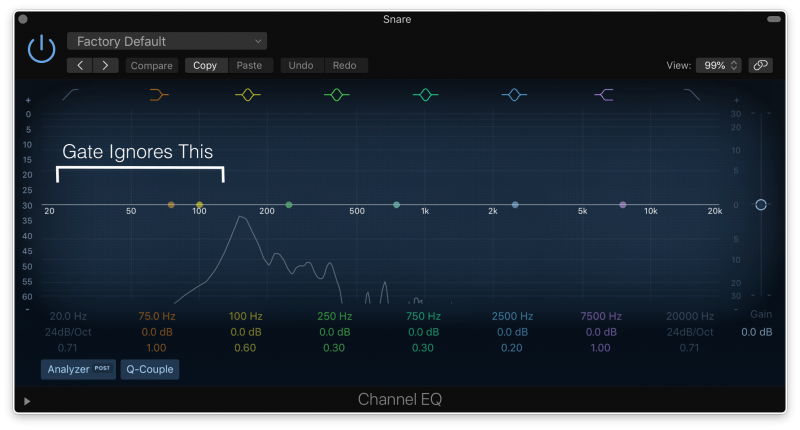Click the 0.0 dB gain under 2500 Hz
This screenshot has height=430, width=800.
click(x=512, y=332)
